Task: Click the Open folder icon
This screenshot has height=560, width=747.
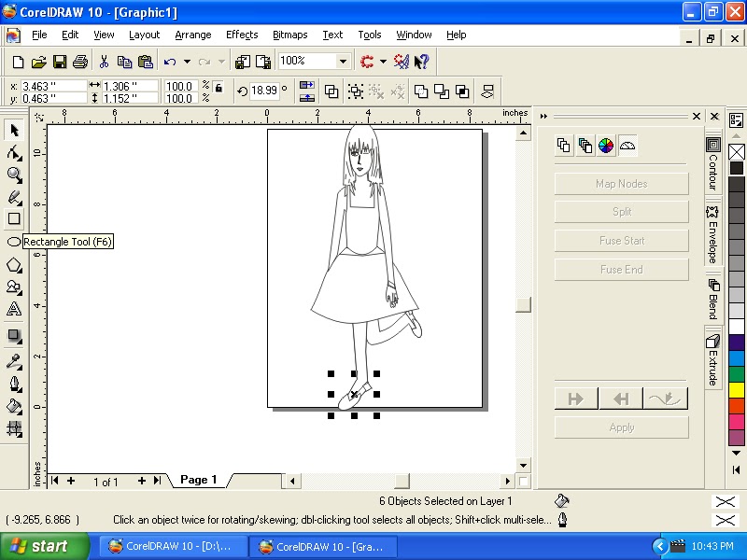Action: coord(39,62)
